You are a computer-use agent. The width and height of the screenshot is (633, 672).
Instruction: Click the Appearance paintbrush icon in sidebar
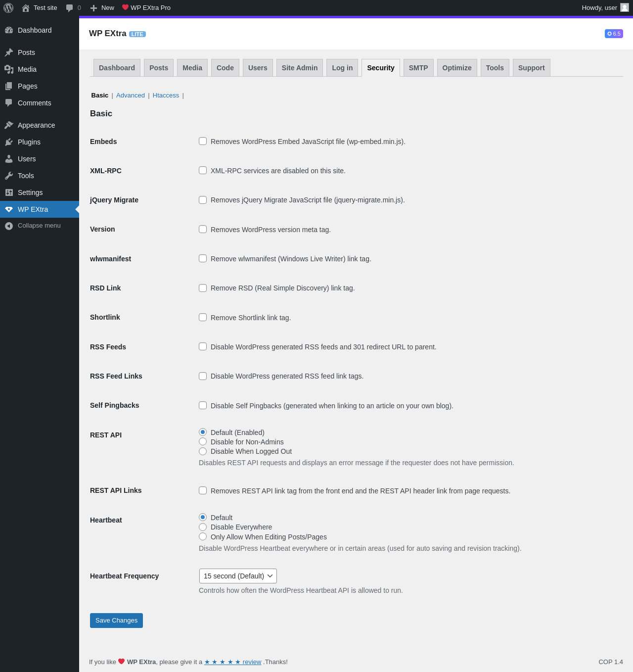[x=9, y=125]
